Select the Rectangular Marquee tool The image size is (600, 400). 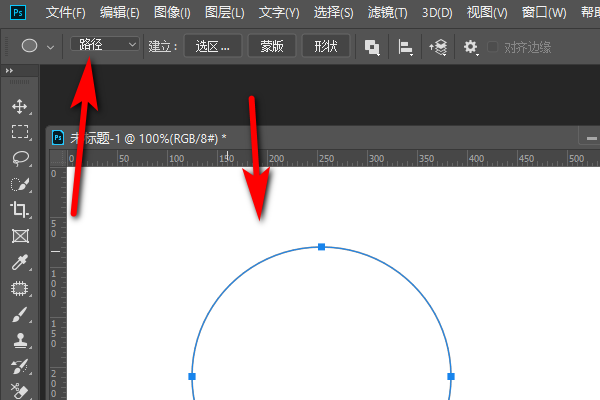point(20,132)
